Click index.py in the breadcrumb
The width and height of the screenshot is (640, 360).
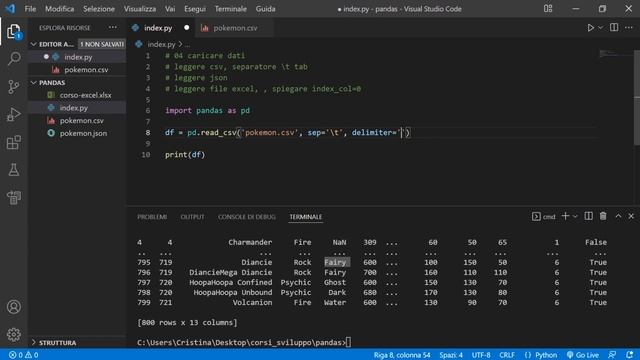[161, 44]
